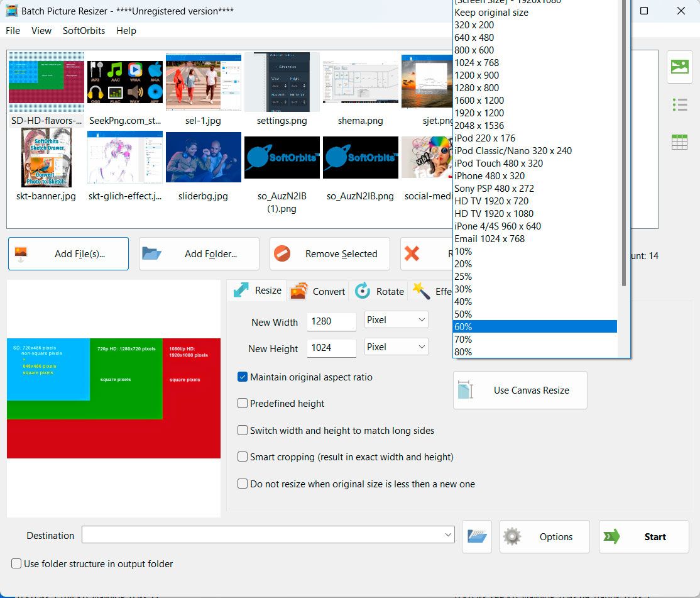The height and width of the screenshot is (598, 700).
Task: Switch to thumbnail view using the image icon
Action: [x=679, y=67]
